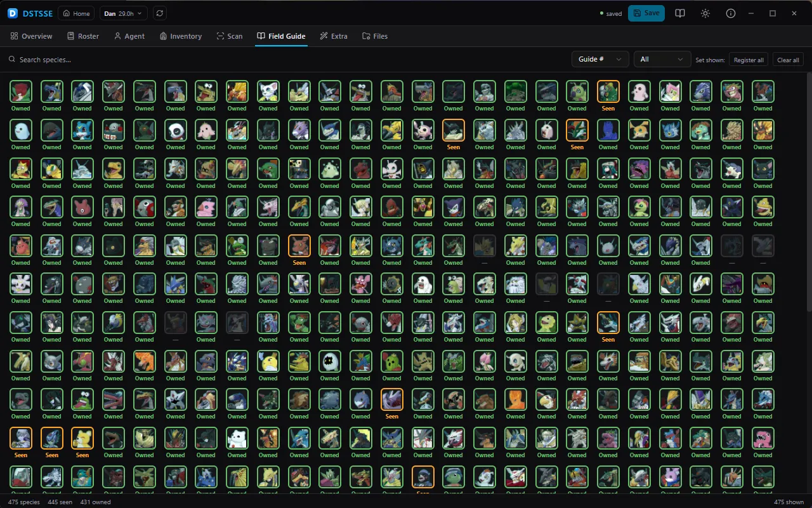Go to the Inventory tab

pyautogui.click(x=181, y=36)
